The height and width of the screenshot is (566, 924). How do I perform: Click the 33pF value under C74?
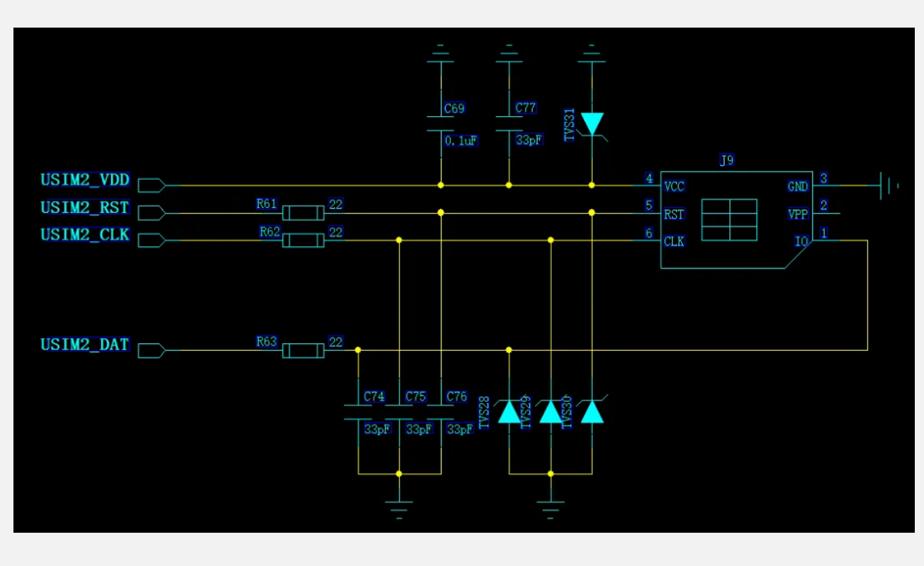coord(377,429)
